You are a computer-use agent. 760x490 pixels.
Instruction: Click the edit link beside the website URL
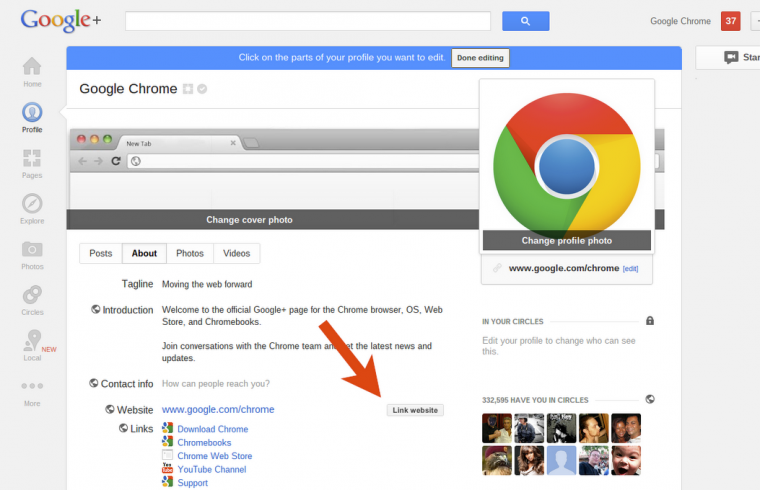coord(631,269)
